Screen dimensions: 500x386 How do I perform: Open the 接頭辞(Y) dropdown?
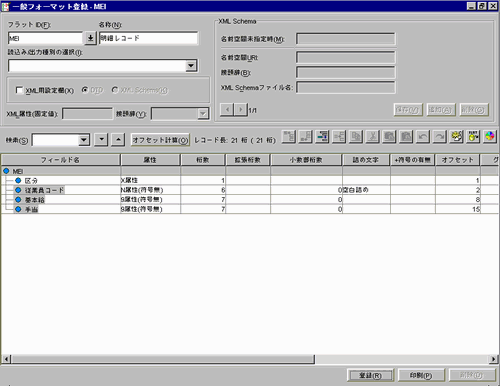click(203, 114)
